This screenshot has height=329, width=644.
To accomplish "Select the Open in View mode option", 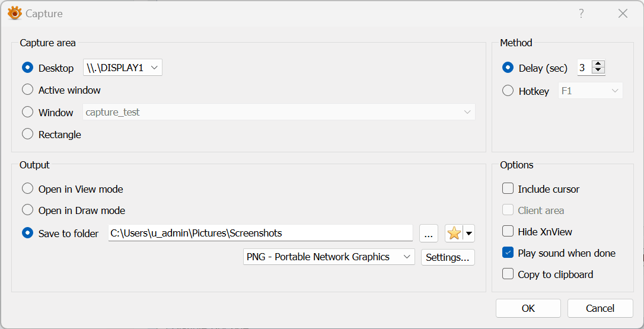I will click(x=28, y=189).
